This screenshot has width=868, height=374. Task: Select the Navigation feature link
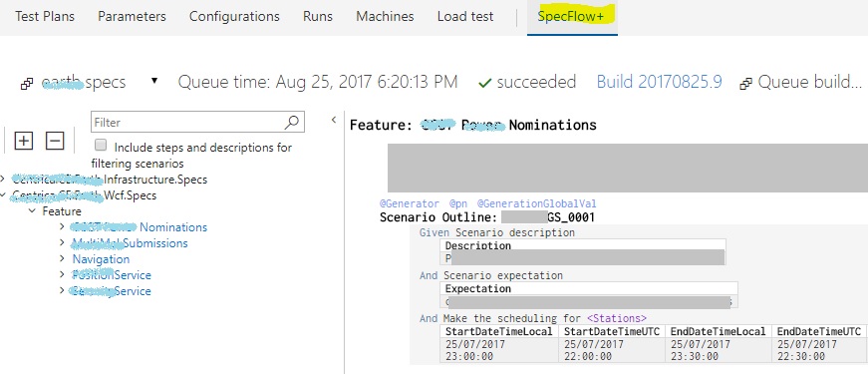[101, 258]
